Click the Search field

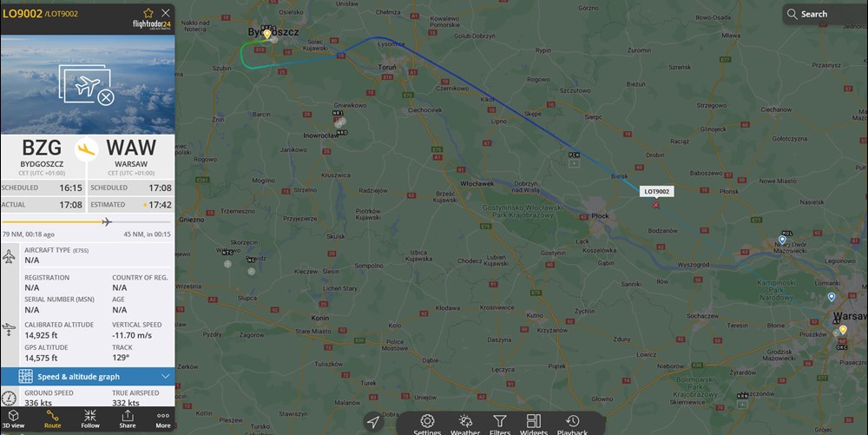pyautogui.click(x=825, y=14)
